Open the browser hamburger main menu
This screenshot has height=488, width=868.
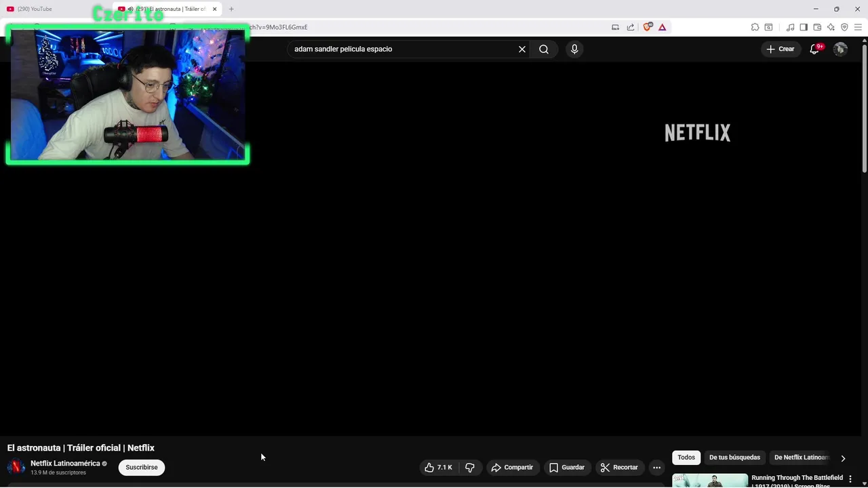(x=858, y=27)
